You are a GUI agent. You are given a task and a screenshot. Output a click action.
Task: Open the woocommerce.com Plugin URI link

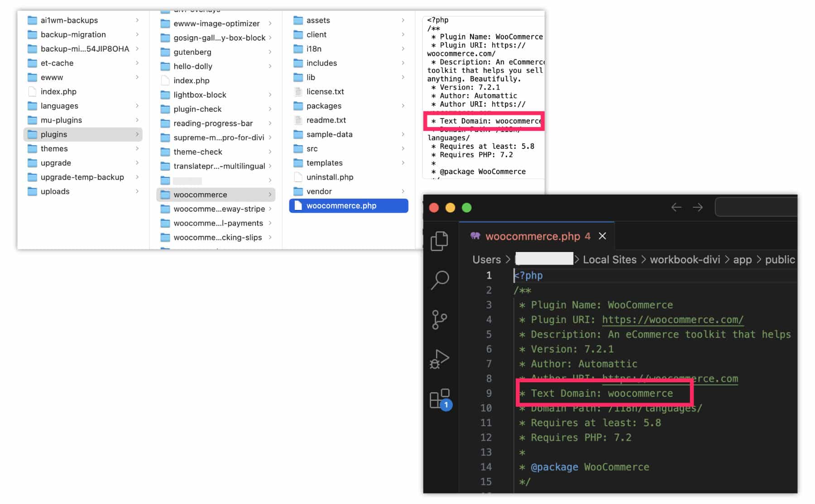[672, 319]
